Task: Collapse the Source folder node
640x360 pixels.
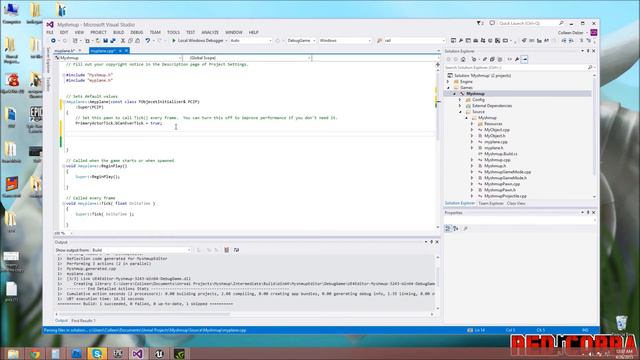Action: tap(460, 112)
